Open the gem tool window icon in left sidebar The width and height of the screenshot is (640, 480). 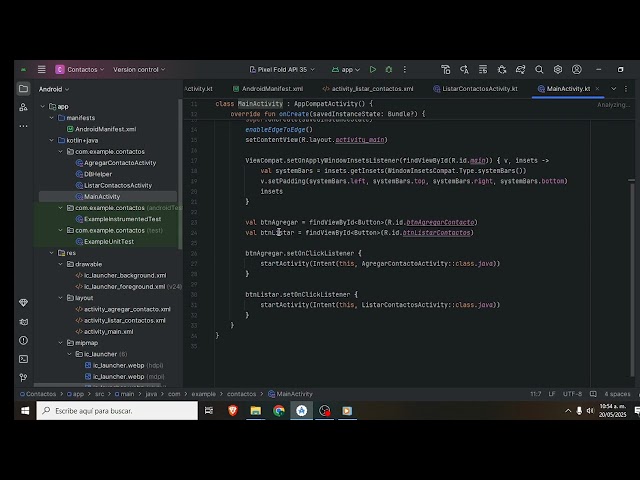(23, 303)
